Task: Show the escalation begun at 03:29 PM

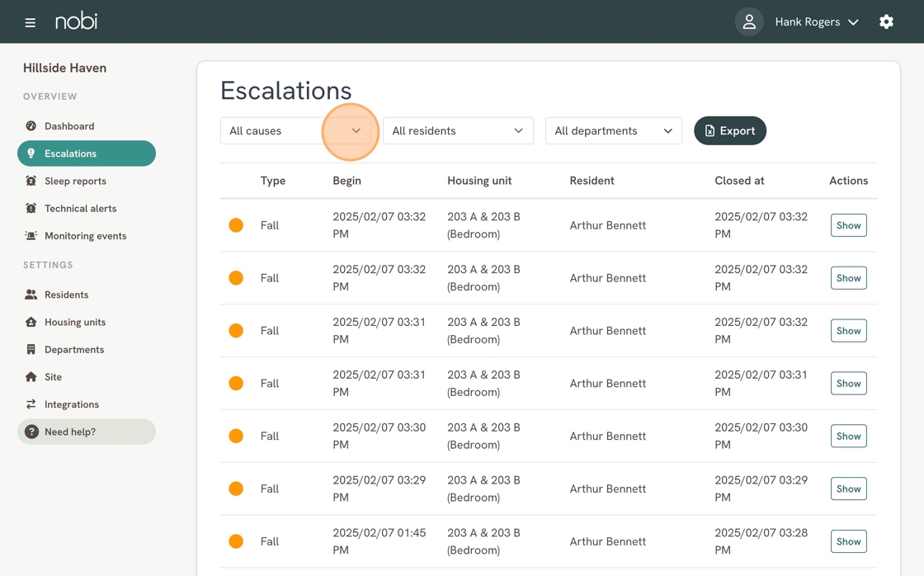Action: (x=849, y=489)
